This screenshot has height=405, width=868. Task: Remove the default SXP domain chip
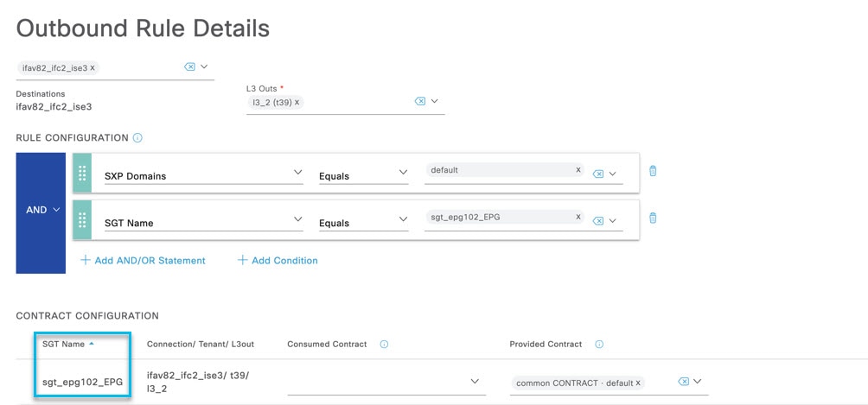point(578,170)
